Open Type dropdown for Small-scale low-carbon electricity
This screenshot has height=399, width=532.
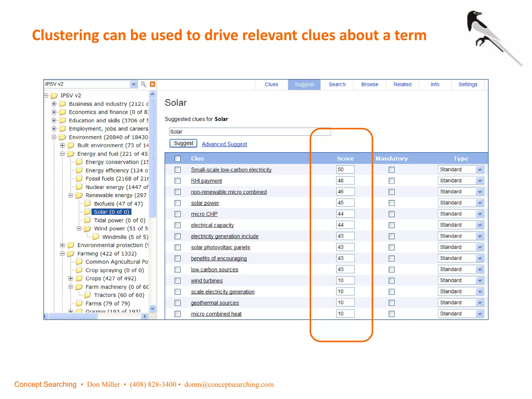[480, 170]
